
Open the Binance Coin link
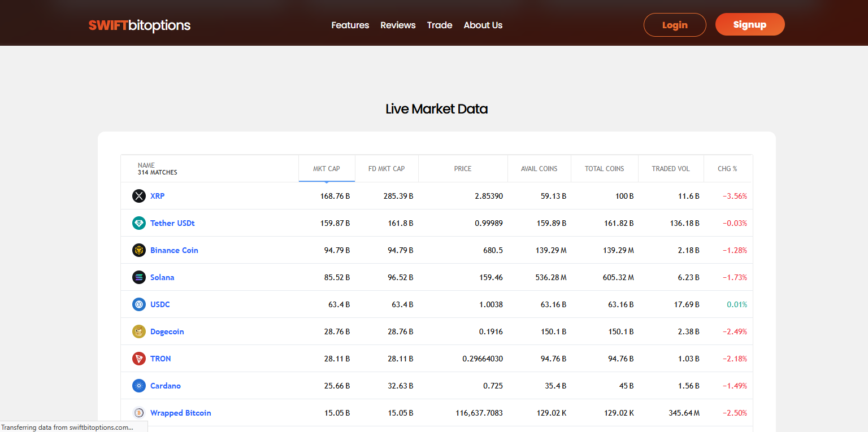174,250
